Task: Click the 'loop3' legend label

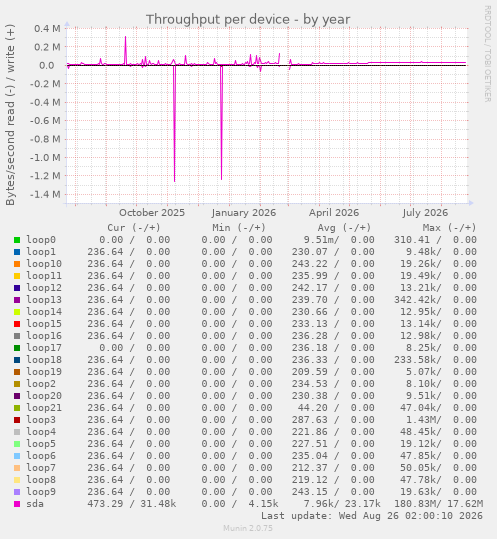Action: (x=41, y=420)
